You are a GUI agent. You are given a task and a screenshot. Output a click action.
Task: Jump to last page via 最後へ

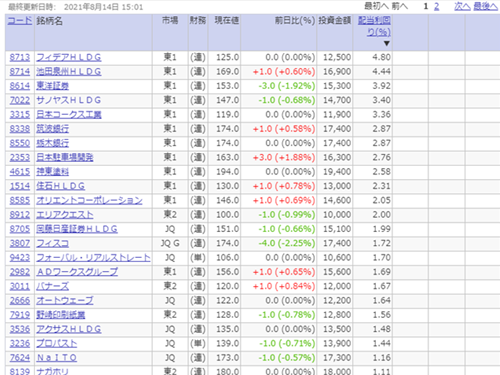coord(486,6)
